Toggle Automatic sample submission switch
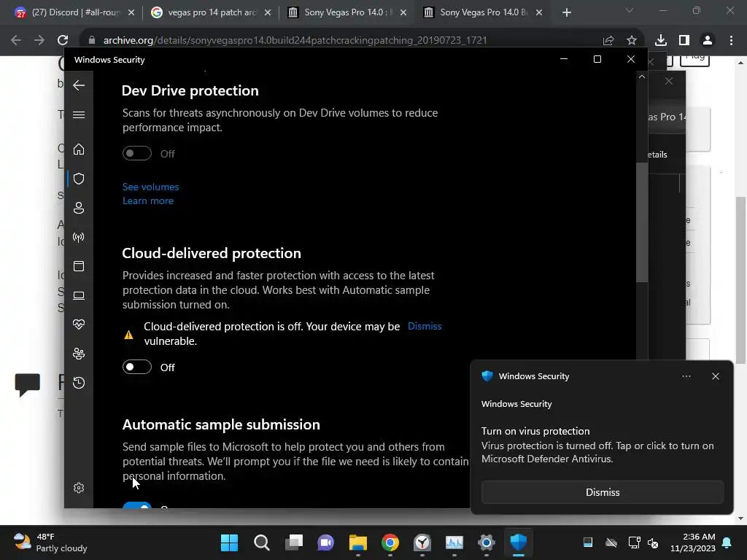Screen dimensions: 747x560 click(x=136, y=505)
